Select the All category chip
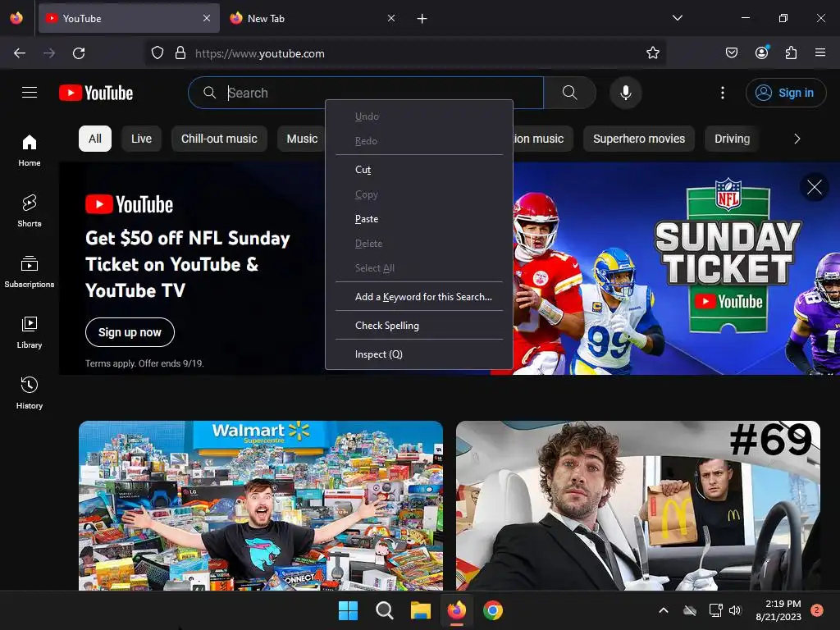Viewport: 840px width, 630px height. [95, 139]
